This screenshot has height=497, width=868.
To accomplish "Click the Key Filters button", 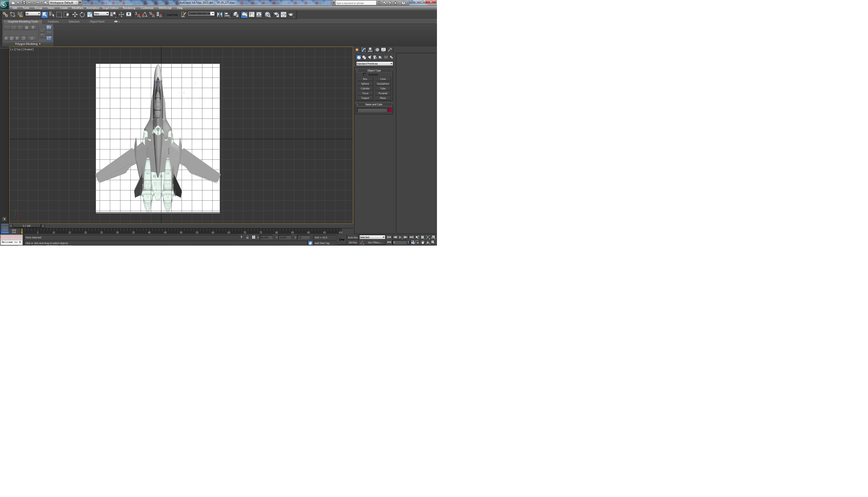I will point(375,243).
